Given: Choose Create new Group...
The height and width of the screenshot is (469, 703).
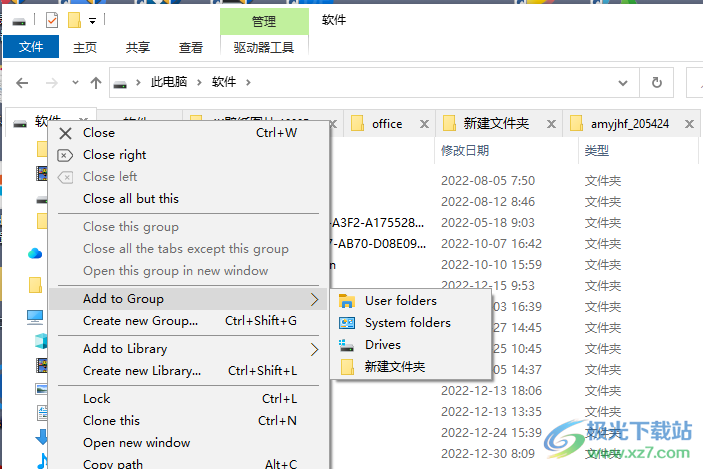Looking at the screenshot, I should coord(188,321).
